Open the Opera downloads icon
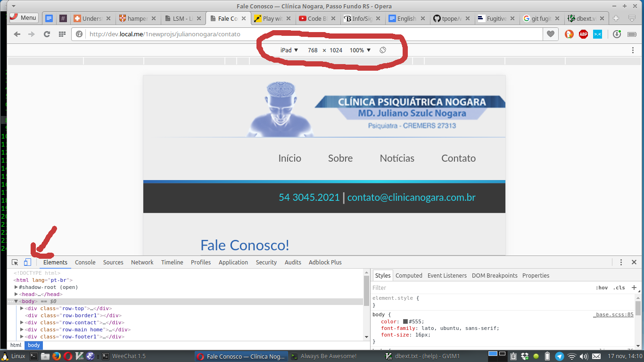The width and height of the screenshot is (644, 362). coord(617,34)
